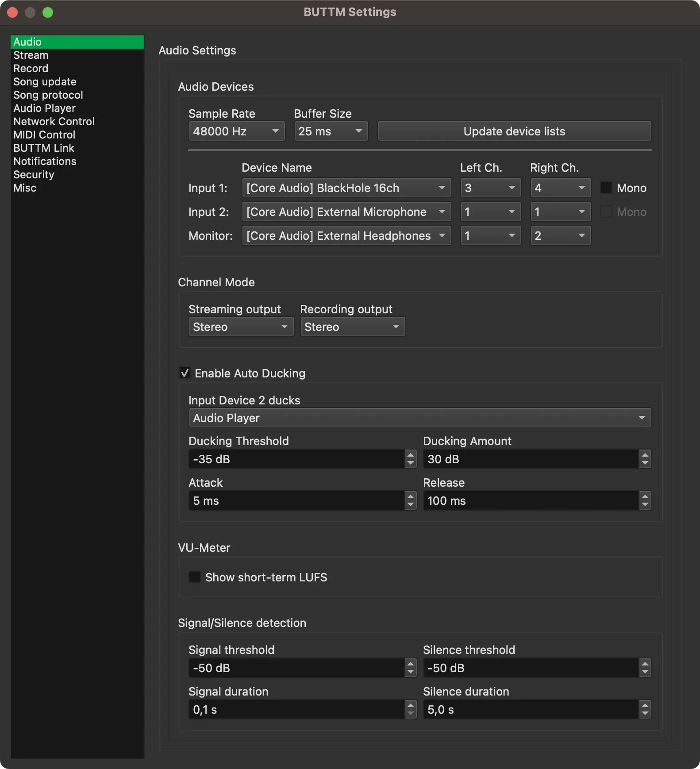Screen dimensions: 700x769
Task: Open the Sample Rate dropdown
Action: click(x=237, y=131)
